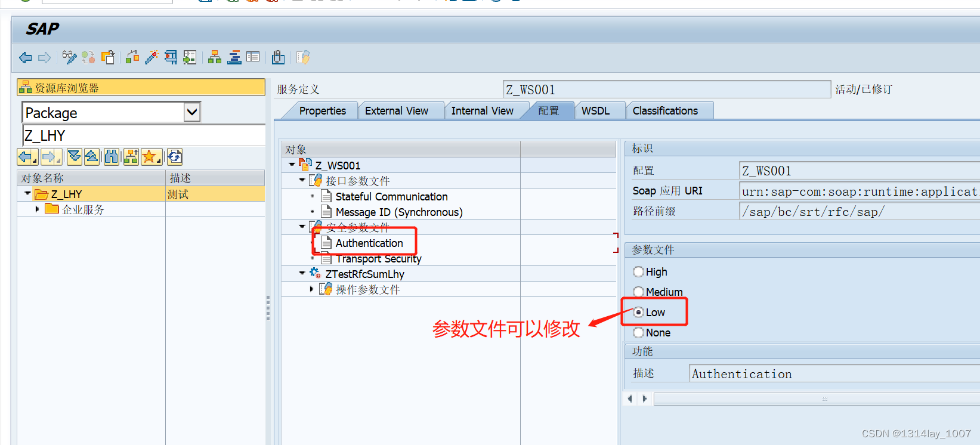
Task: Open the 配置 tab
Action: (549, 111)
